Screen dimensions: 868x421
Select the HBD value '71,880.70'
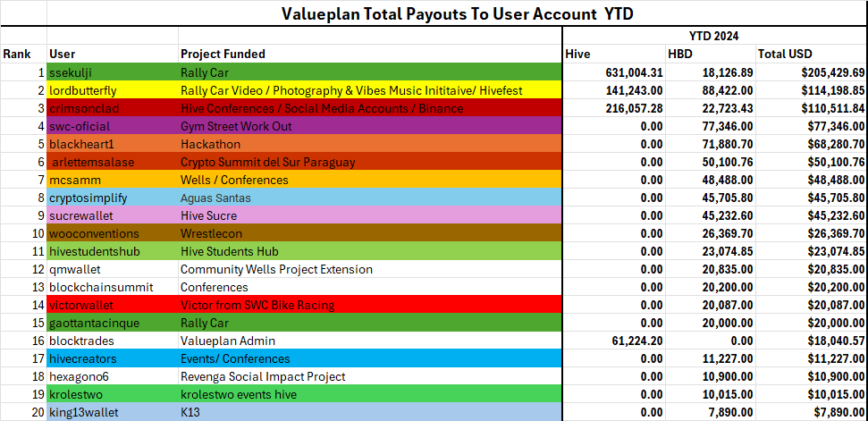pyautogui.click(x=712, y=145)
